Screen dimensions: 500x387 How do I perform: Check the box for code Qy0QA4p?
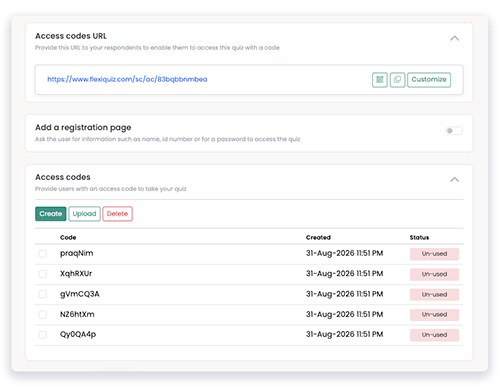pyautogui.click(x=43, y=335)
